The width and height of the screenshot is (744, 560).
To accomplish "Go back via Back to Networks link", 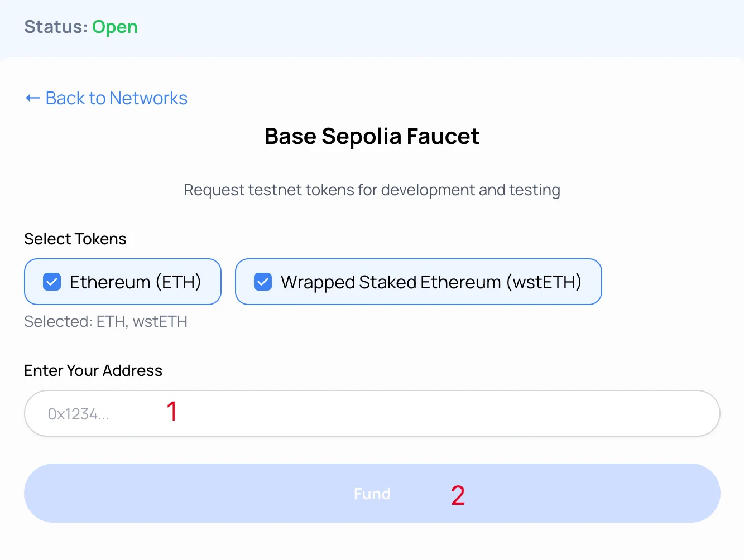I will [x=107, y=98].
